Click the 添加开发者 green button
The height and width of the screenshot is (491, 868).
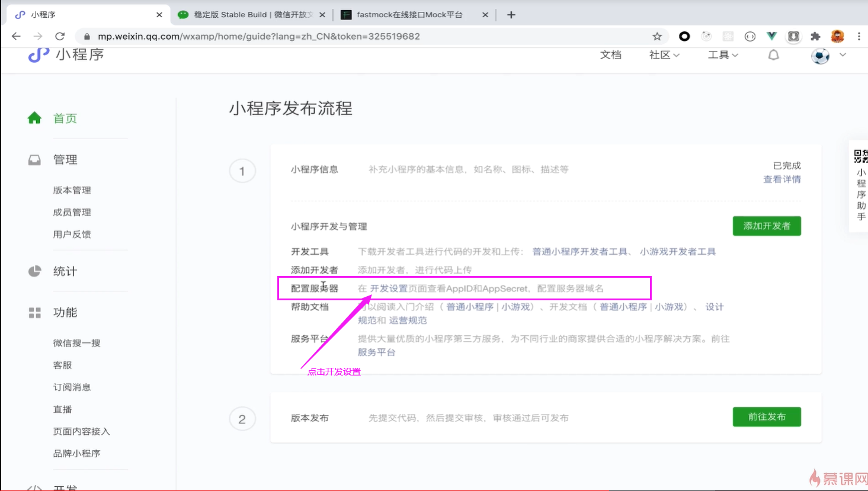[x=767, y=226]
